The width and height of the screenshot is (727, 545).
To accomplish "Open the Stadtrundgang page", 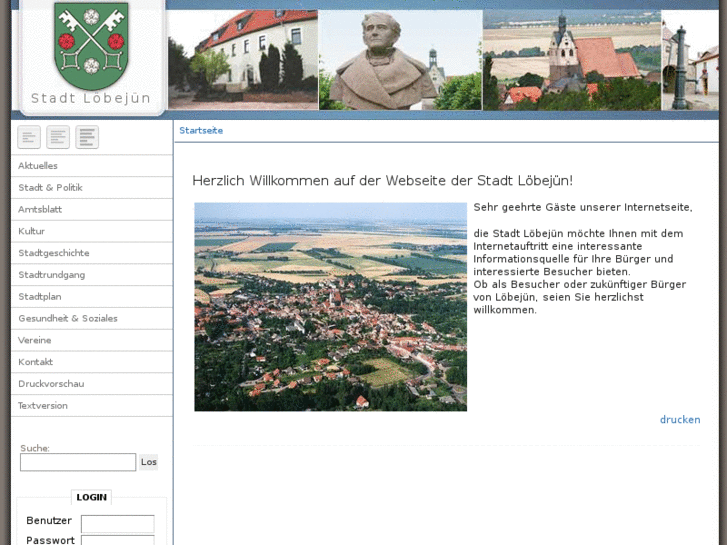I will 52,275.
